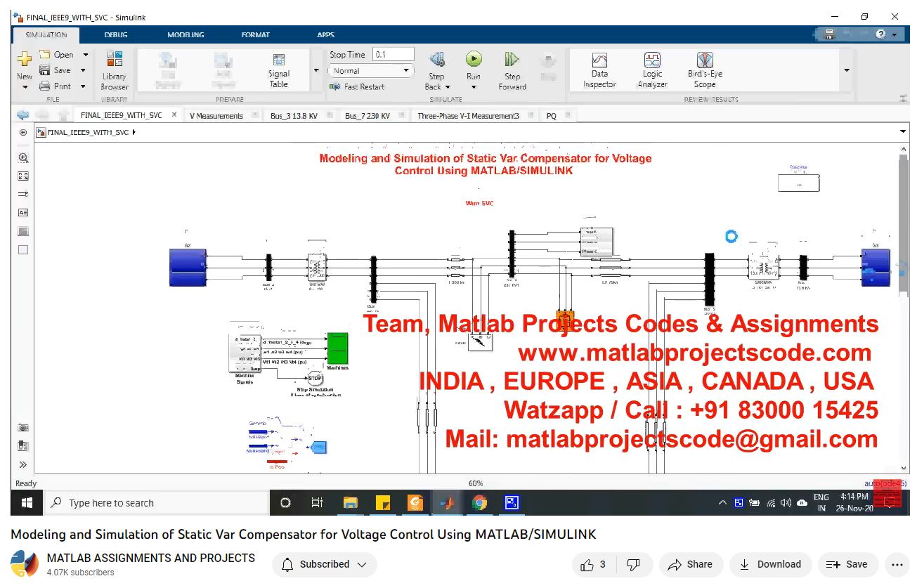Expand the Print button dropdown arrow
The height and width of the screenshot is (588, 917).
pyautogui.click(x=83, y=86)
